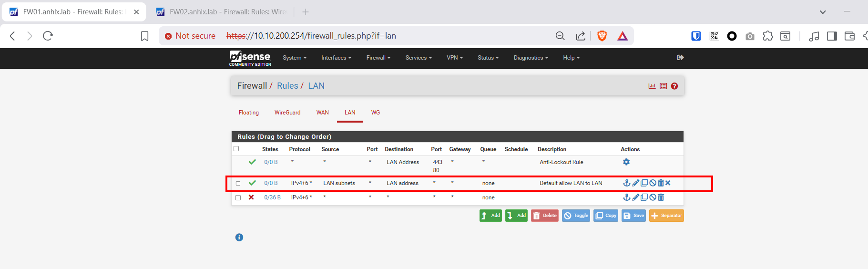Open the Anti-Lockout Rule gear settings
868x269 pixels.
[x=626, y=162]
